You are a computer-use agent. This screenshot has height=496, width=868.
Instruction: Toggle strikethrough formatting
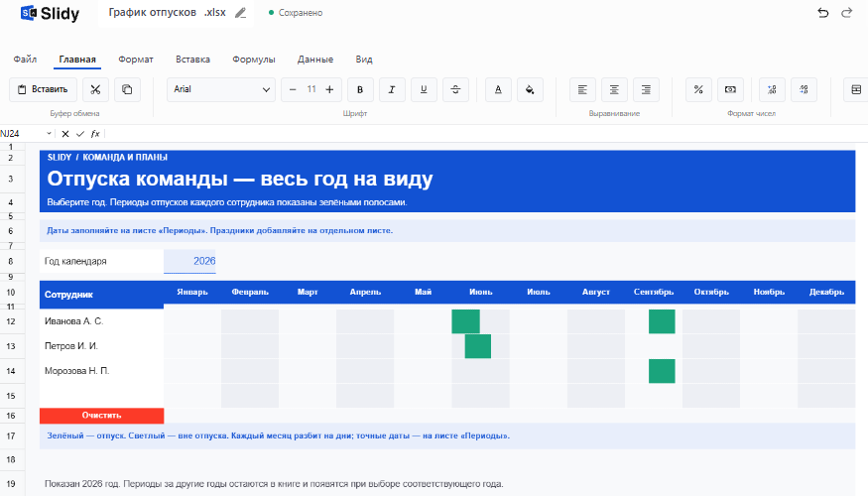[x=455, y=89]
